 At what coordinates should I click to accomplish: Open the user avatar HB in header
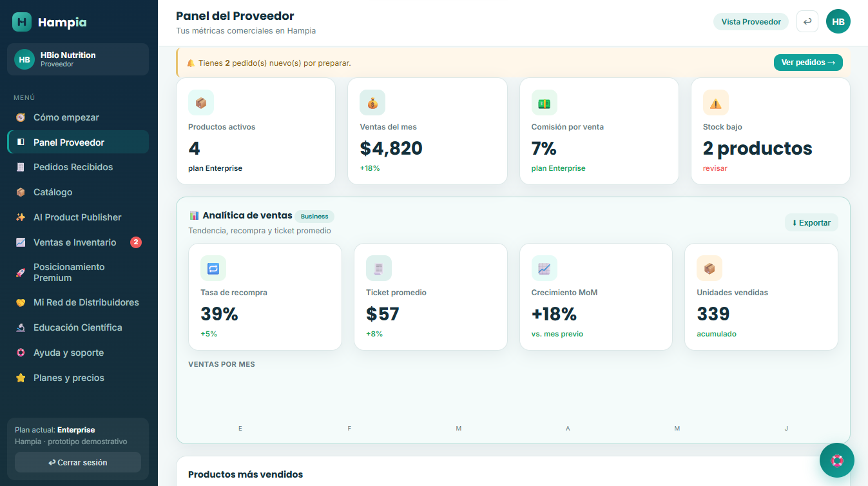(x=838, y=21)
